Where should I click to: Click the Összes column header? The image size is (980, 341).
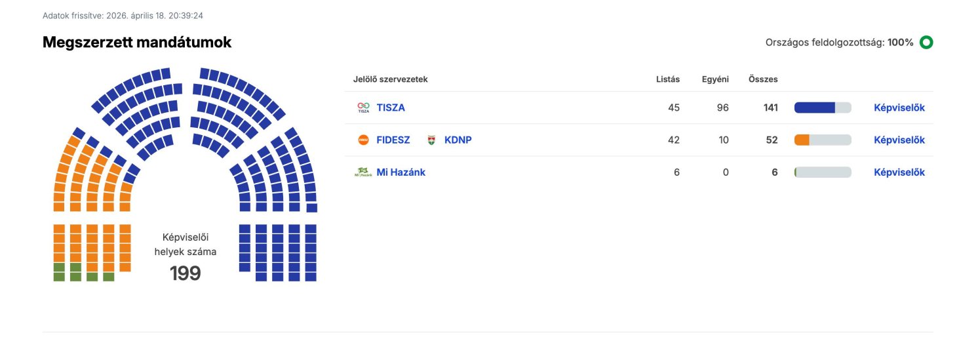point(763,79)
